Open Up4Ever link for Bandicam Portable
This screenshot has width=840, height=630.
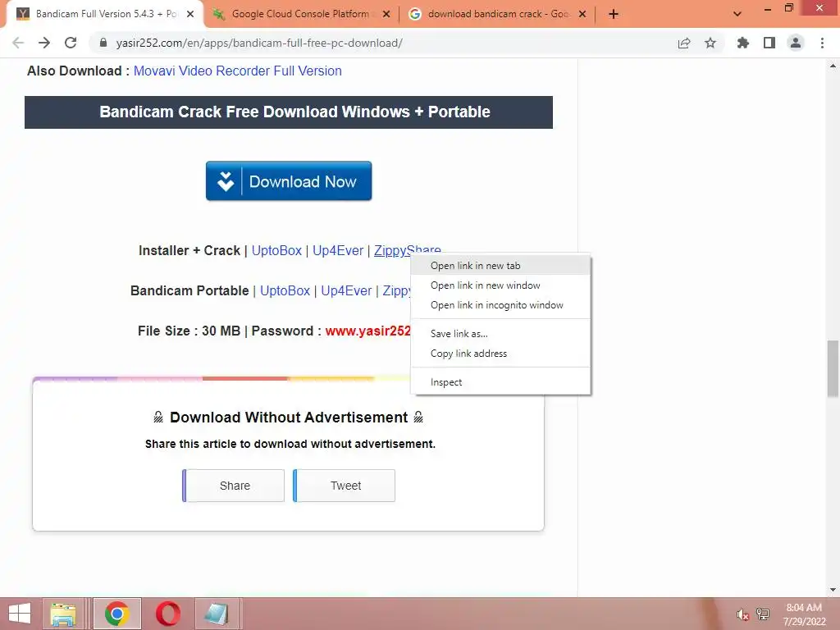click(346, 291)
